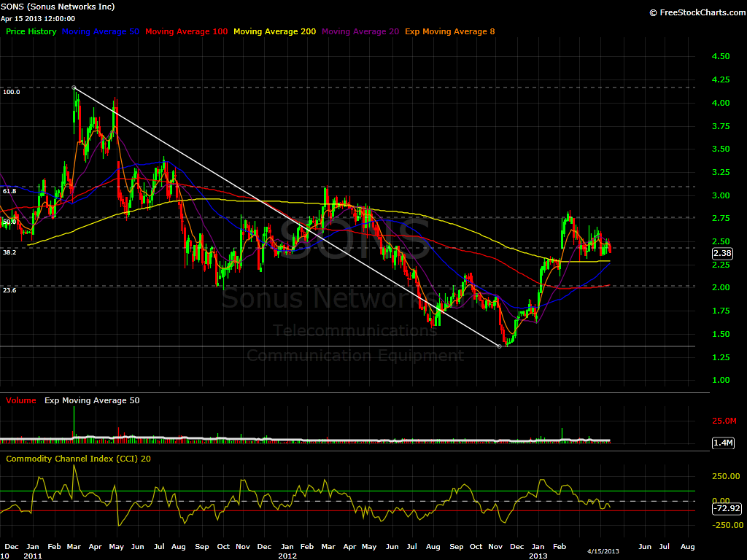Click the Exp Moving Average 50 volume legend
Screen dimensions: 747x560
(92, 400)
